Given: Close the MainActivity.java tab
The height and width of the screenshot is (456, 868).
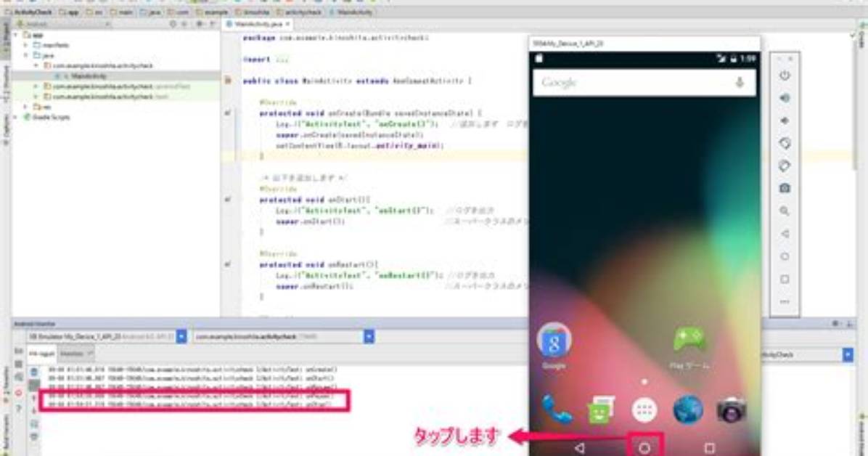Looking at the screenshot, I should pos(287,25).
